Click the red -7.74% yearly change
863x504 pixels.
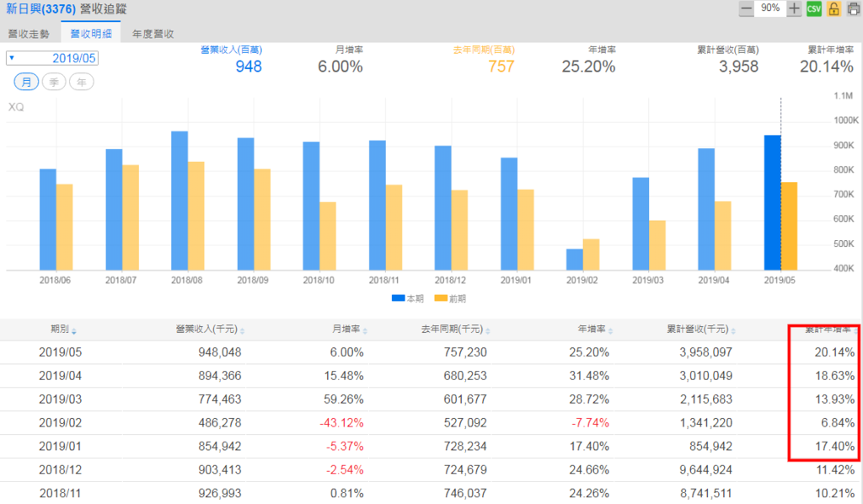click(589, 423)
